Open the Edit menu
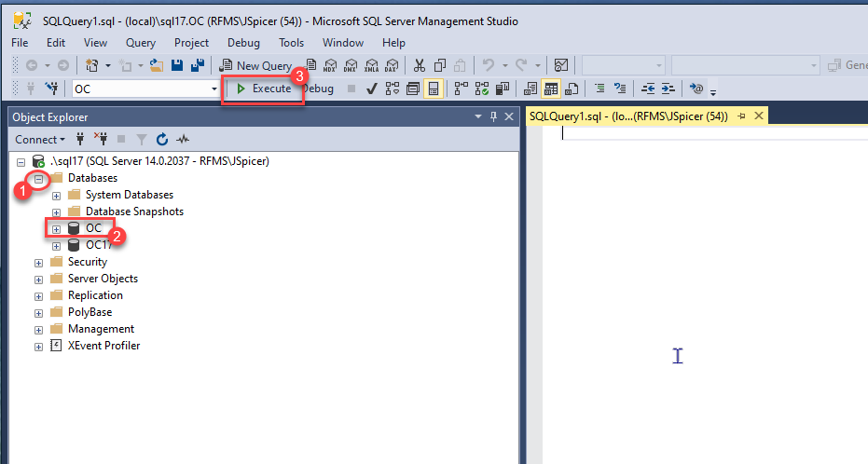This screenshot has width=868, height=464. [55, 43]
